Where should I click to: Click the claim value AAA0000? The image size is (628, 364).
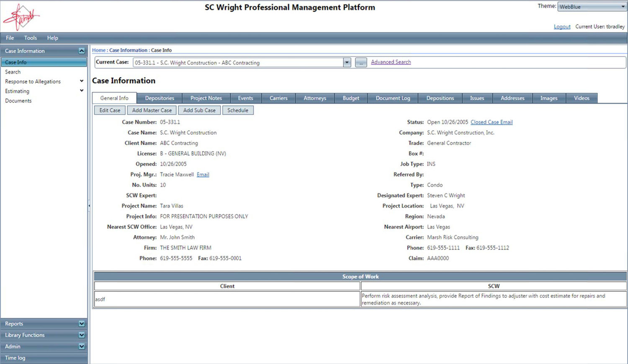tap(438, 258)
